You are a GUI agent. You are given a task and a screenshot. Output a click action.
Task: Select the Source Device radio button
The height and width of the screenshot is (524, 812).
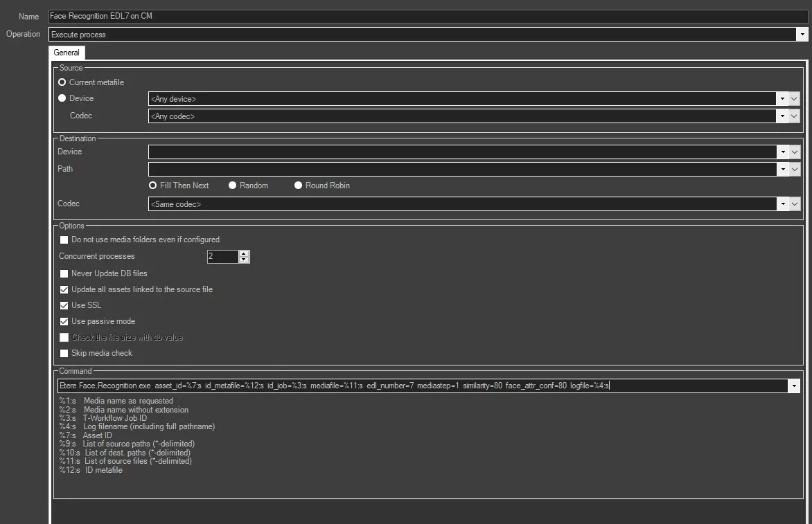62,98
